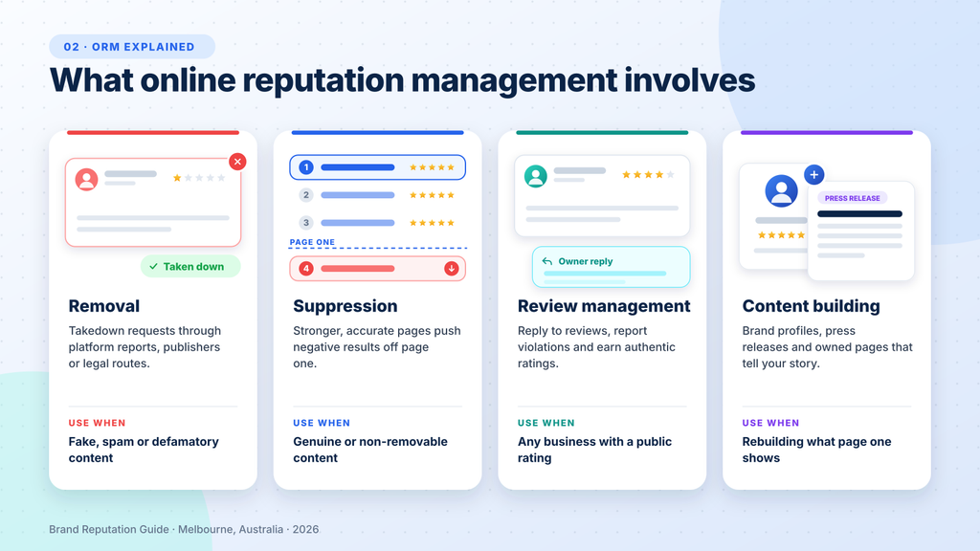Click the 'Brand Reputation Guide · Melbourne, Australia · 2026' footer
The image size is (980, 551).
coord(184,529)
